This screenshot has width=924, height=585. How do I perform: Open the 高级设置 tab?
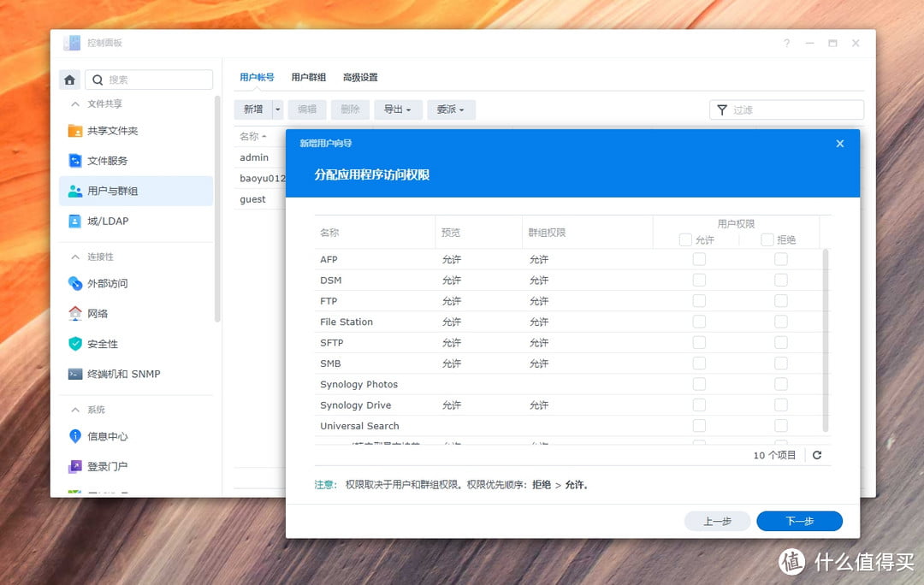point(362,77)
